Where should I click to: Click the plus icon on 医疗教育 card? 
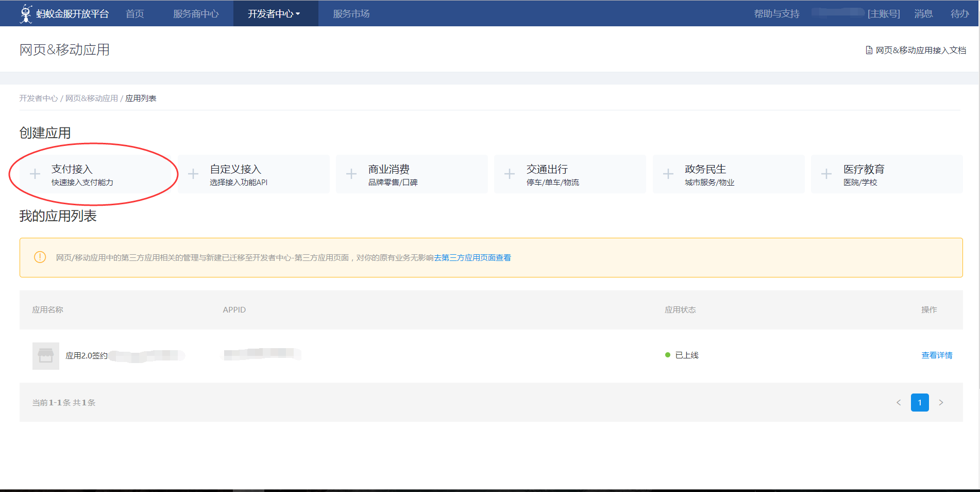826,174
